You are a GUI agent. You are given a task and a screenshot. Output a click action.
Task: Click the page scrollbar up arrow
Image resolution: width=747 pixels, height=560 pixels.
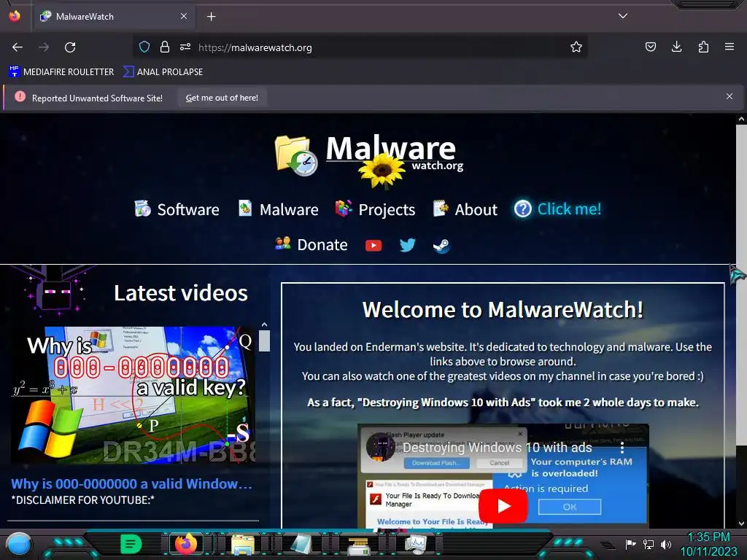[x=741, y=120]
